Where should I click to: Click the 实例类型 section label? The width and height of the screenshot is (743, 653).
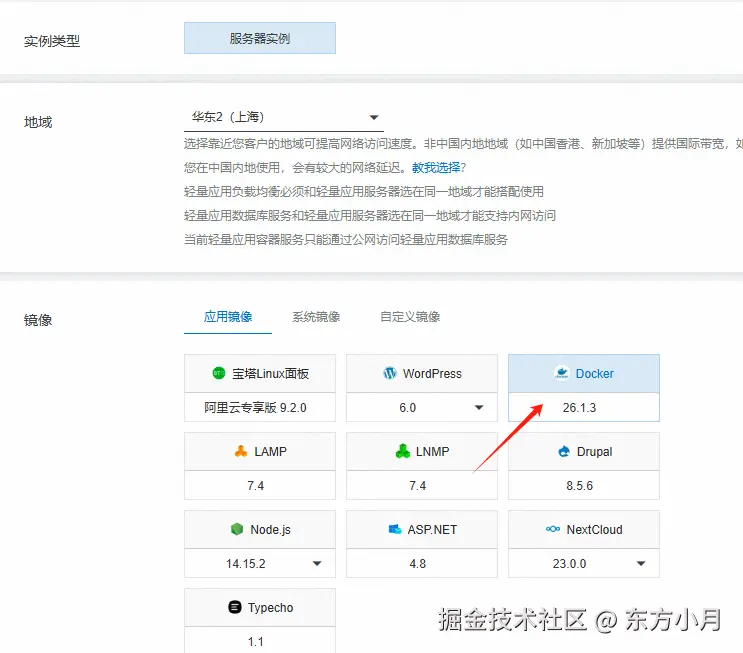tap(52, 41)
